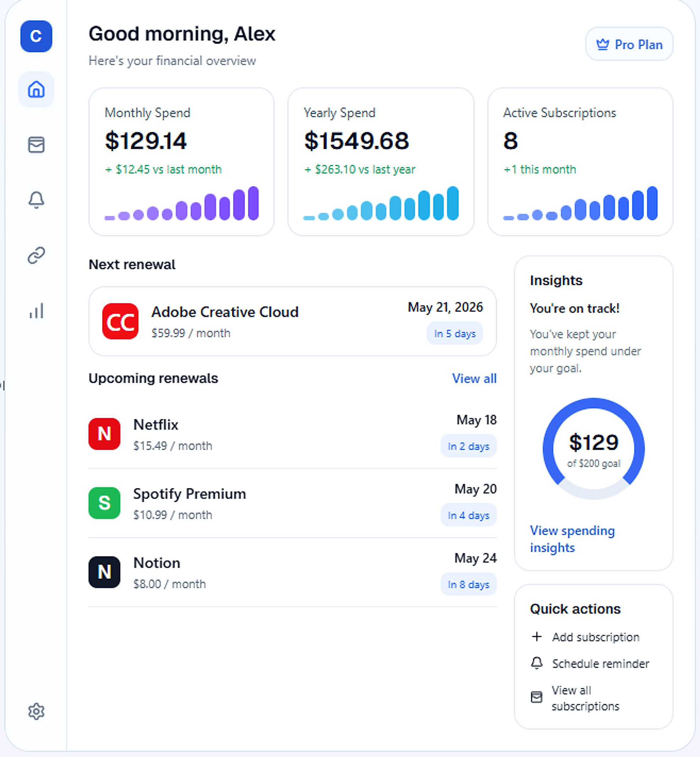The image size is (700, 757).
Task: Open the Monthly Spend card
Action: 181,162
